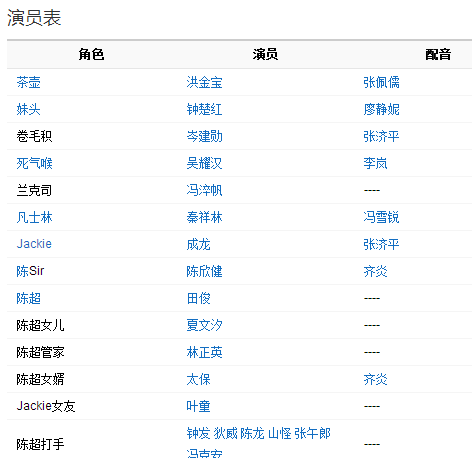Open actor link 秦祥林
The width and height of the screenshot is (472, 458).
coord(204,217)
